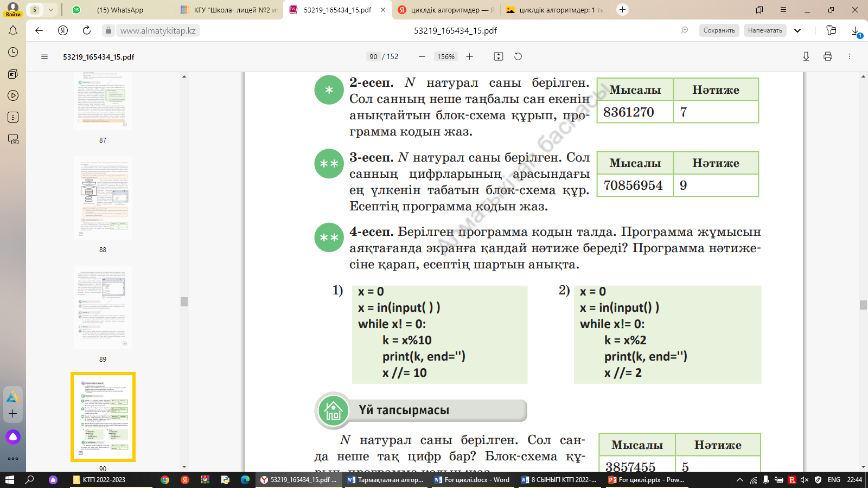Open the Yandex home page button
The height and width of the screenshot is (488, 868).
tap(63, 30)
